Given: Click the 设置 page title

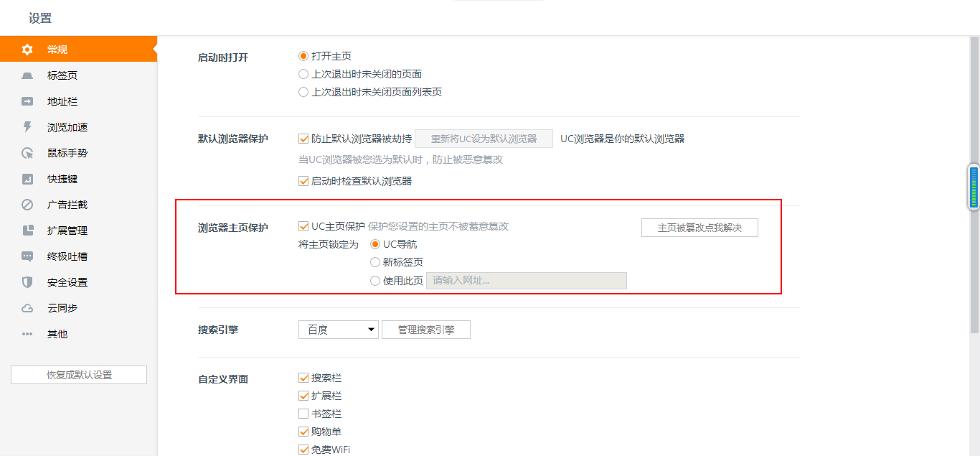Looking at the screenshot, I should tap(40, 18).
